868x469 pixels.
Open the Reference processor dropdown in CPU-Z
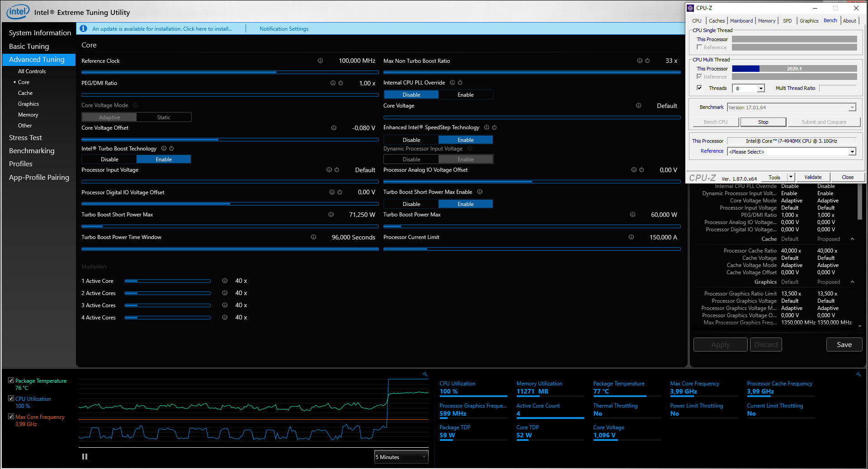(x=852, y=152)
